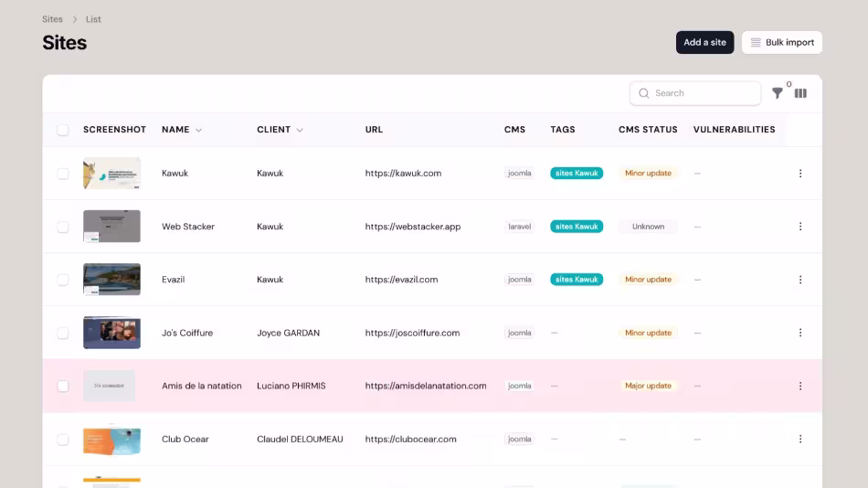This screenshot has width=868, height=488.
Task: Click the URL column header
Action: tap(374, 130)
